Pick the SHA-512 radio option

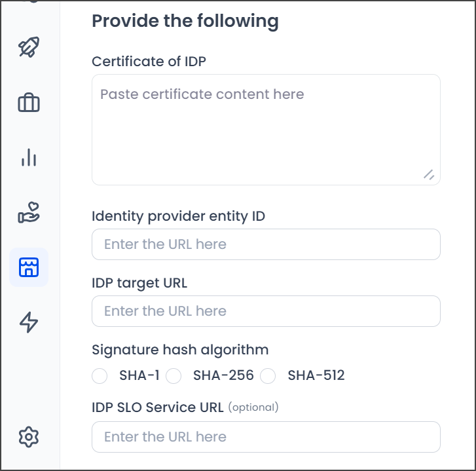pos(268,376)
